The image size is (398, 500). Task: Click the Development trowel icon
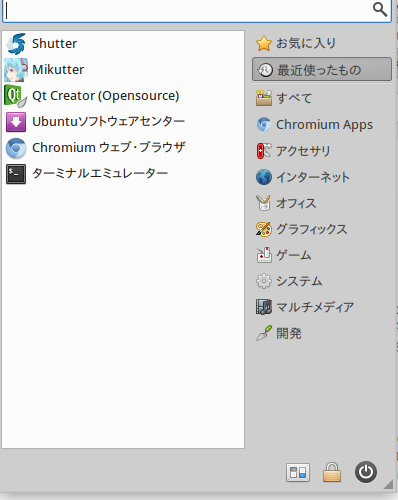264,333
